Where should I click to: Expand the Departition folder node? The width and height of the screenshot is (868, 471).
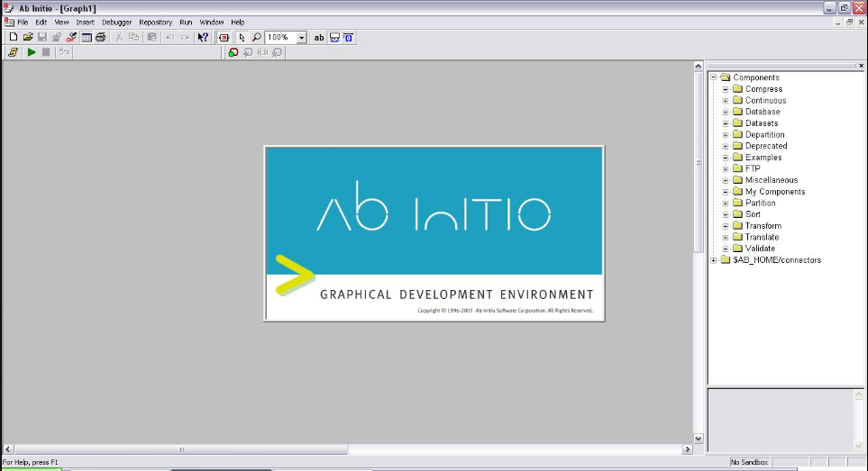[726, 135]
